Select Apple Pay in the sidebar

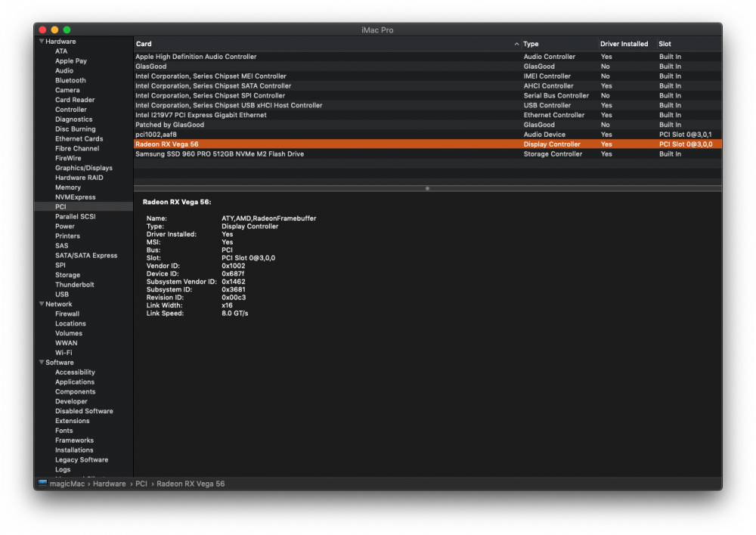click(71, 60)
